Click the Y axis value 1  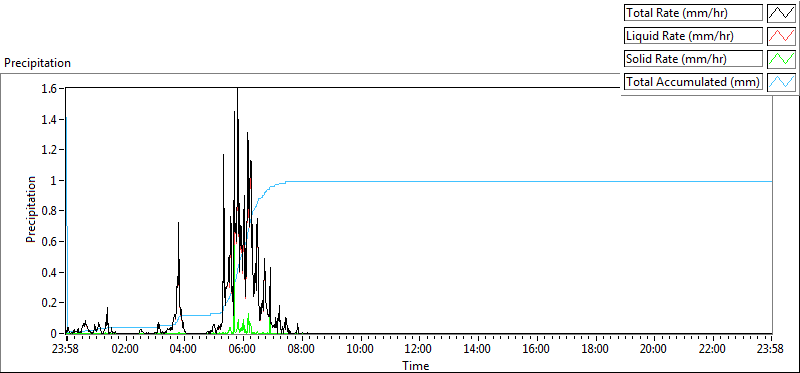click(58, 181)
